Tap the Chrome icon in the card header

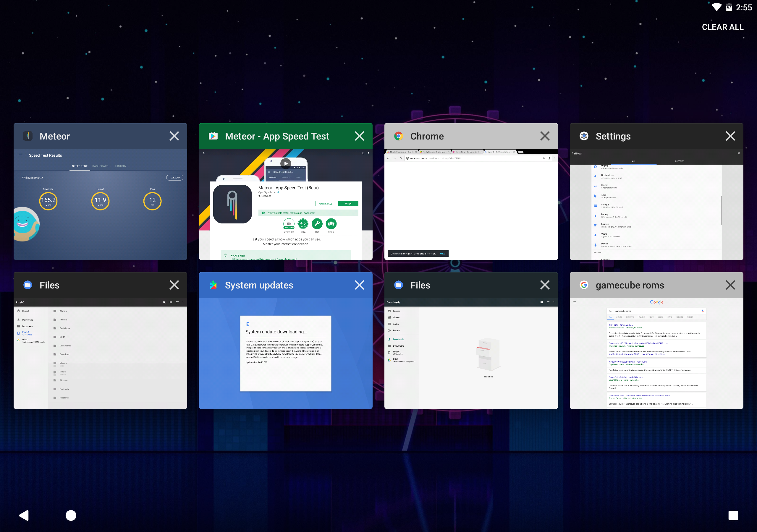coord(399,136)
